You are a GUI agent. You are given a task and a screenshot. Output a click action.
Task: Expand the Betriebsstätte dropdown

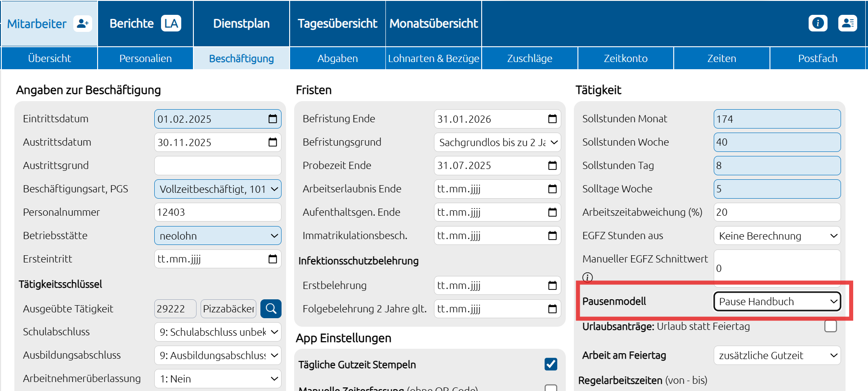[218, 236]
